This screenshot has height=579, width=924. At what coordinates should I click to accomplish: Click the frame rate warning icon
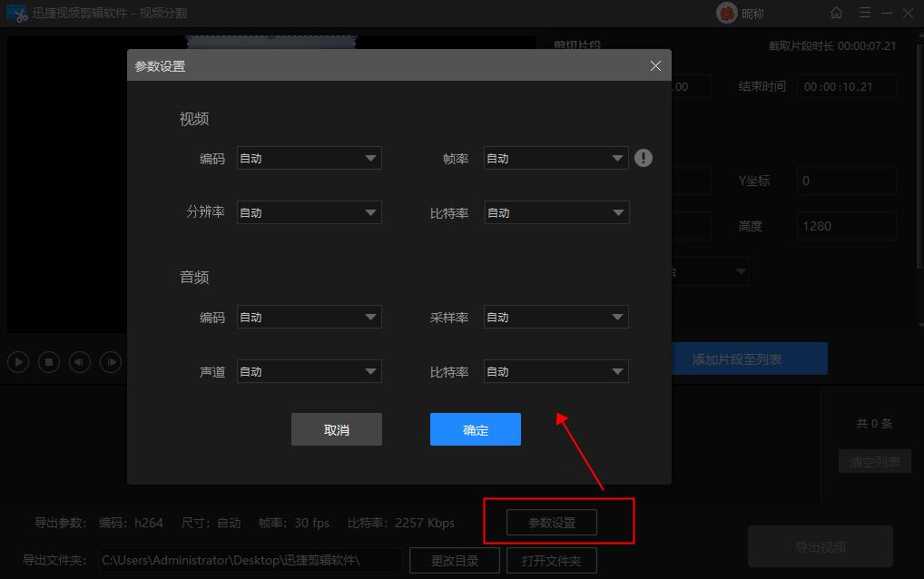click(x=644, y=157)
